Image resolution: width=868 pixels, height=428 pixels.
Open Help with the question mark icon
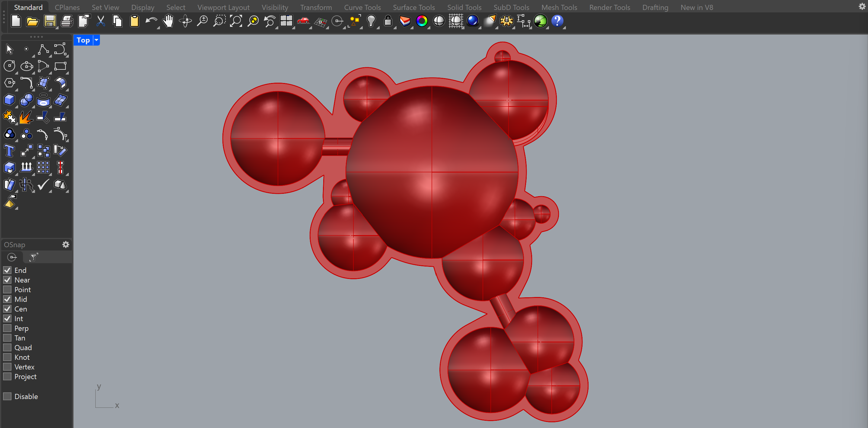(x=557, y=21)
